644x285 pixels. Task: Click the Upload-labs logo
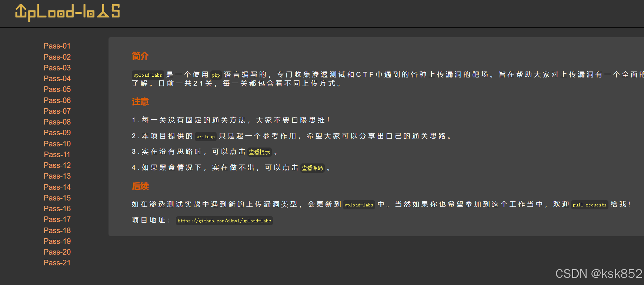coord(67,12)
